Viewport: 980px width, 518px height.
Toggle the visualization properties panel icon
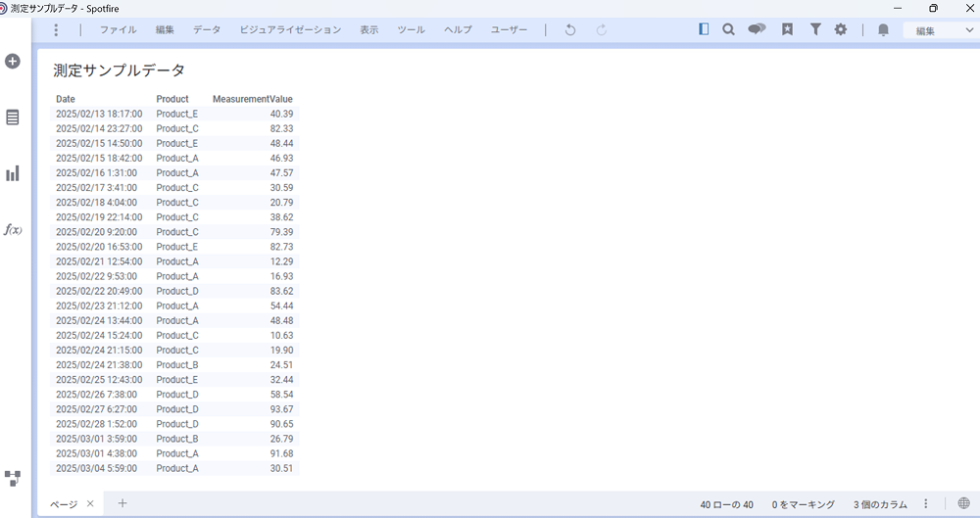704,29
